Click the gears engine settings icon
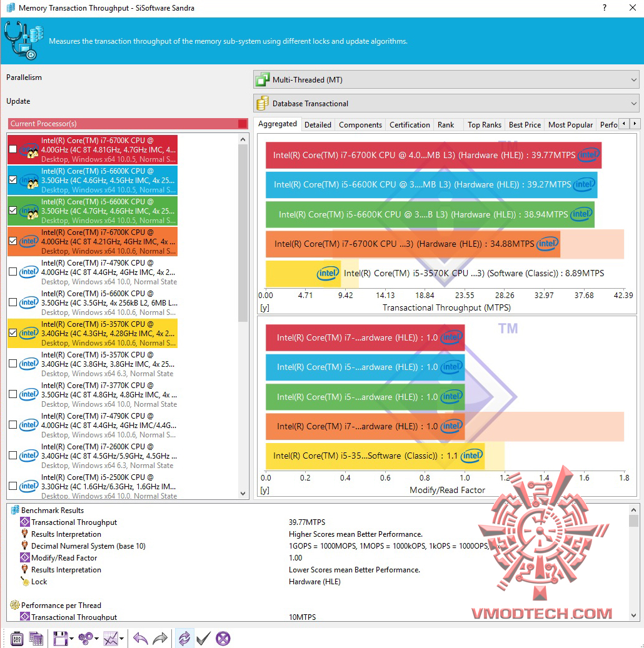This screenshot has height=648, width=644. point(86,639)
